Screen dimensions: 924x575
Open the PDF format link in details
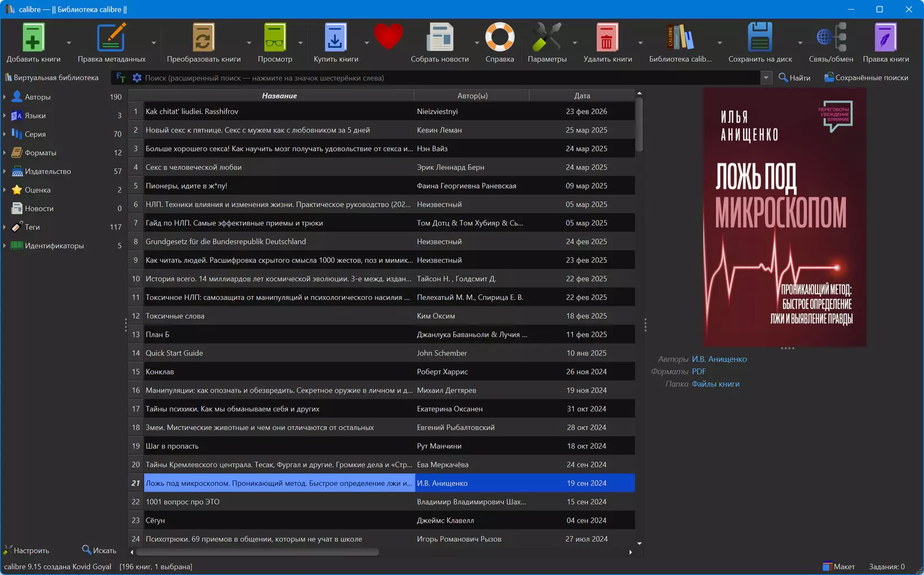click(x=699, y=371)
